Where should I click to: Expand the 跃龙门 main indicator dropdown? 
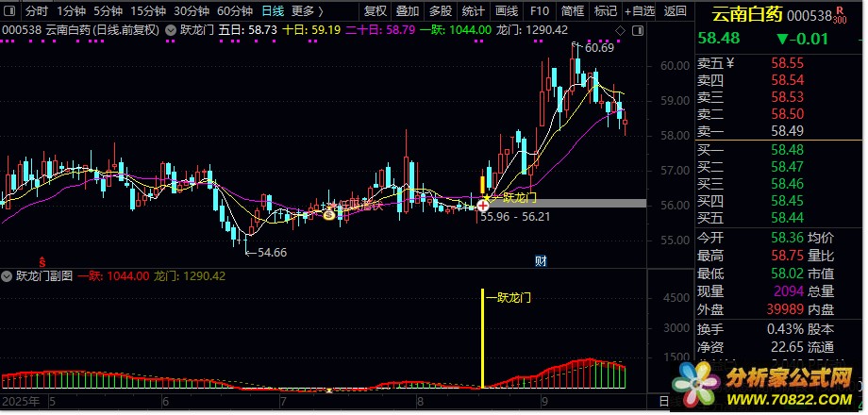[x=173, y=30]
